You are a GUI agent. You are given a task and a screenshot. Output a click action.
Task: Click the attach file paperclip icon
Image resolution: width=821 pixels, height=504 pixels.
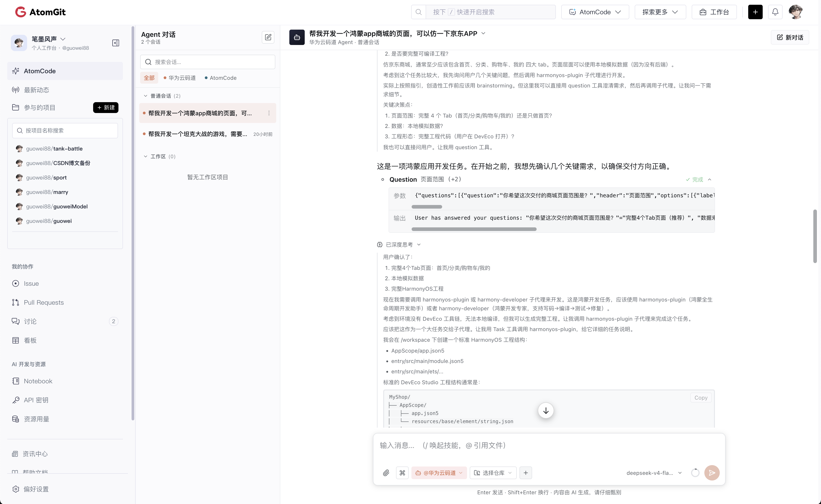click(x=386, y=473)
